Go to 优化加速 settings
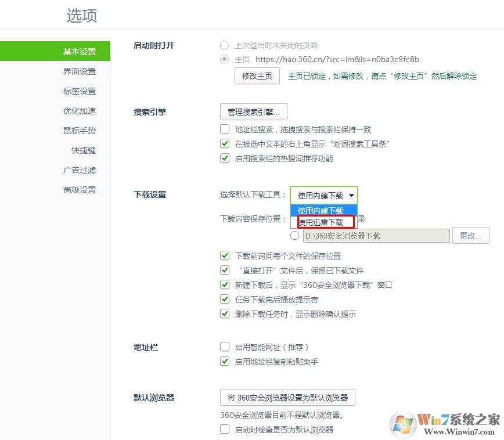Image resolution: width=504 pixels, height=440 pixels. tap(80, 111)
